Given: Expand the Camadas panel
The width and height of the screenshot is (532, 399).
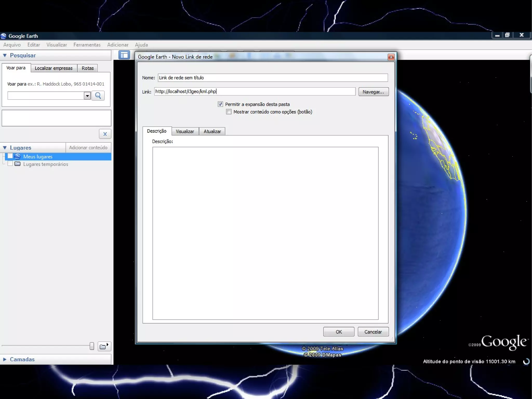Looking at the screenshot, I should [x=5, y=359].
